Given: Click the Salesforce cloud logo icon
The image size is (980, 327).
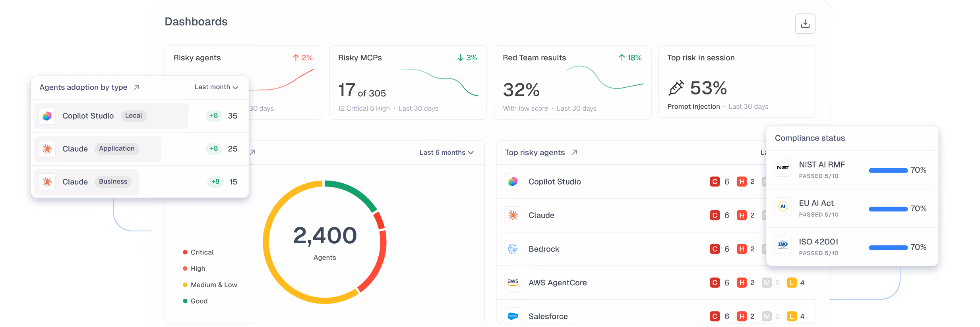Looking at the screenshot, I should click(x=513, y=316).
